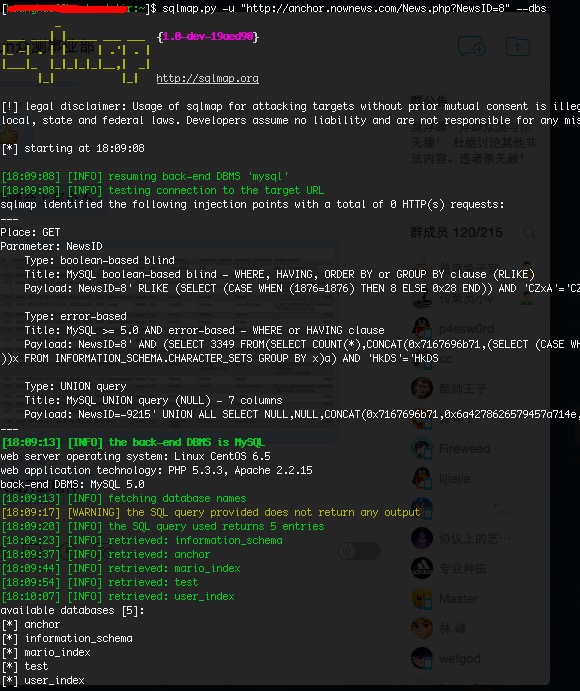
Task: Click version string 1.0-dev-19aed98
Action: tap(208, 36)
